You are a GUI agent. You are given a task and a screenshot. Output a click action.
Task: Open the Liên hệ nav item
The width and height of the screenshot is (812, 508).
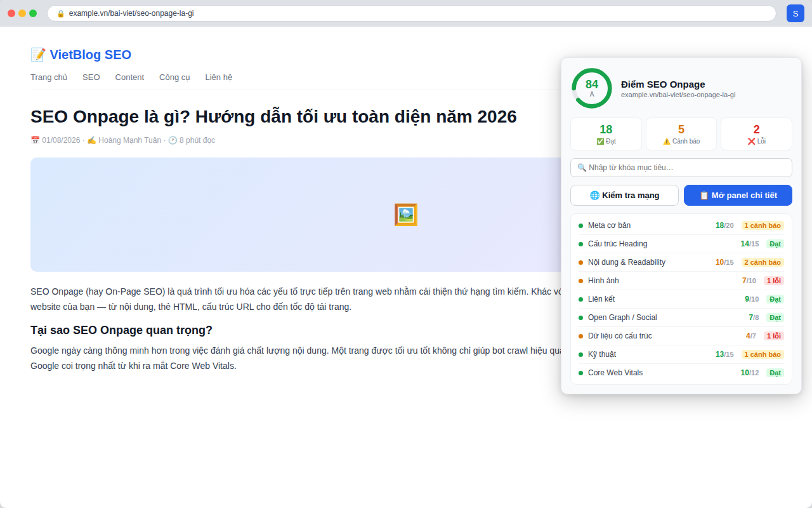click(219, 77)
